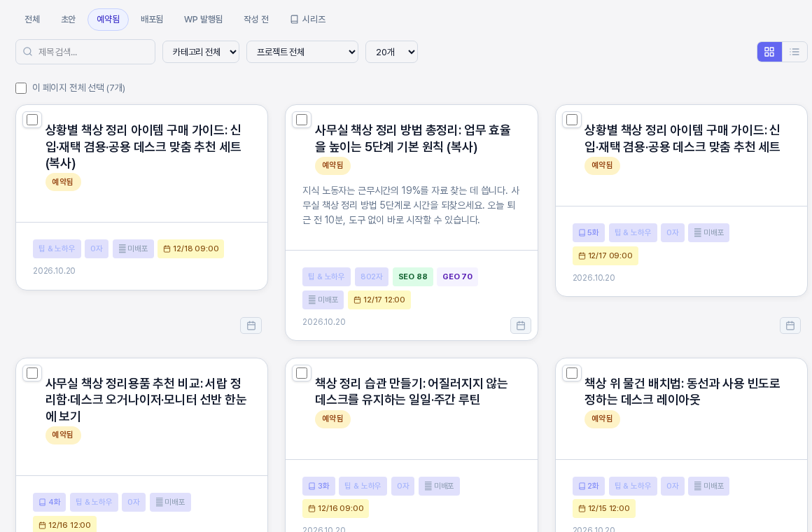Focus the 제목 검색 input field
Image resolution: width=812 pixels, height=532 pixels.
(x=85, y=52)
